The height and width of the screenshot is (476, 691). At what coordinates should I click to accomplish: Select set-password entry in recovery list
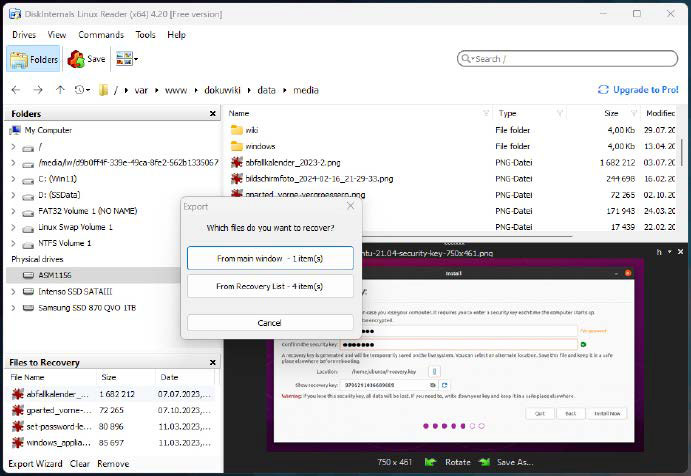[112, 427]
